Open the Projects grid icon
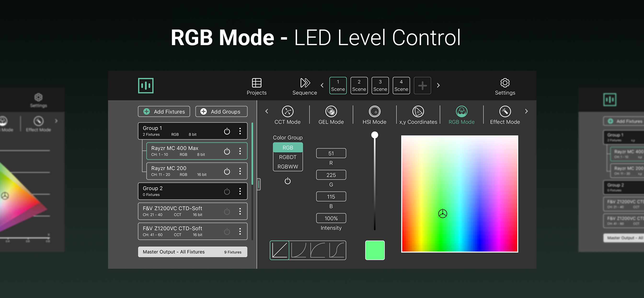The image size is (644, 298). click(x=257, y=83)
